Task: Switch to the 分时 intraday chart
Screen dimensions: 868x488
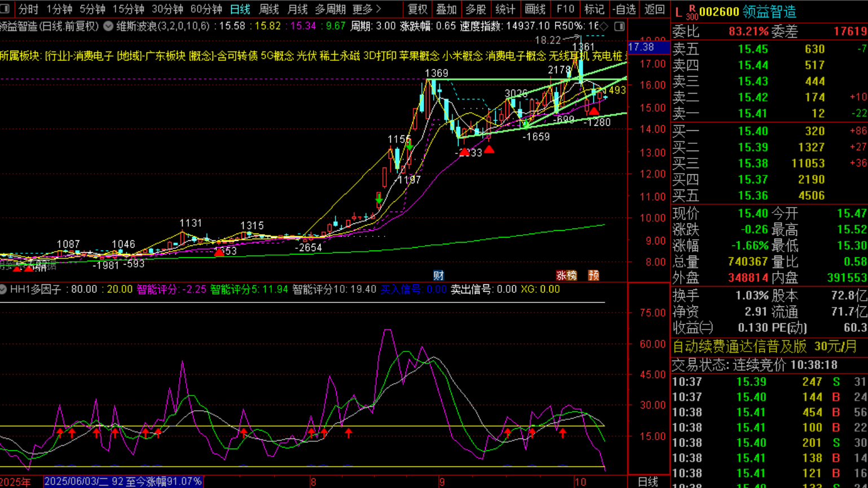Action: coord(28,9)
